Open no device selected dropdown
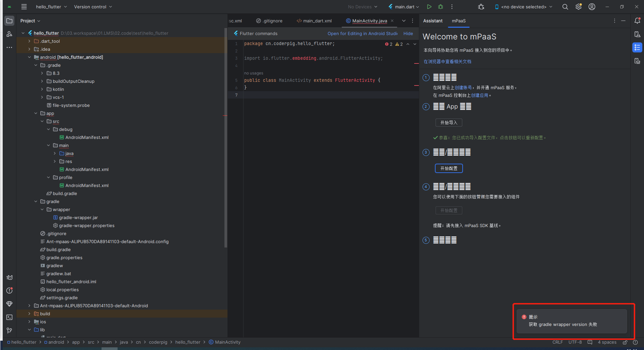The image size is (644, 350). (x=523, y=7)
